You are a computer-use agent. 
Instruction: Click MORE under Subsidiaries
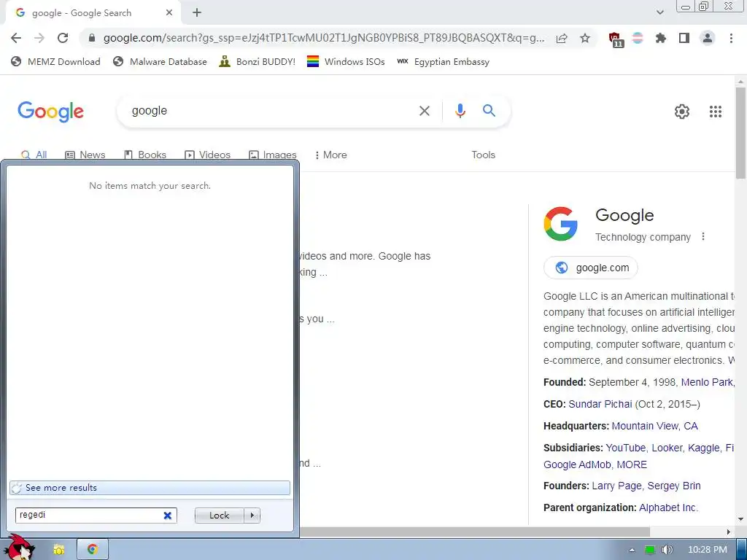[632, 464]
